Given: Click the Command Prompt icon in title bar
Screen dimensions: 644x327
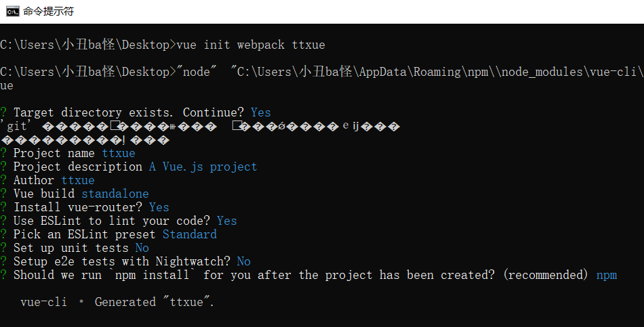Looking at the screenshot, I should [x=12, y=11].
